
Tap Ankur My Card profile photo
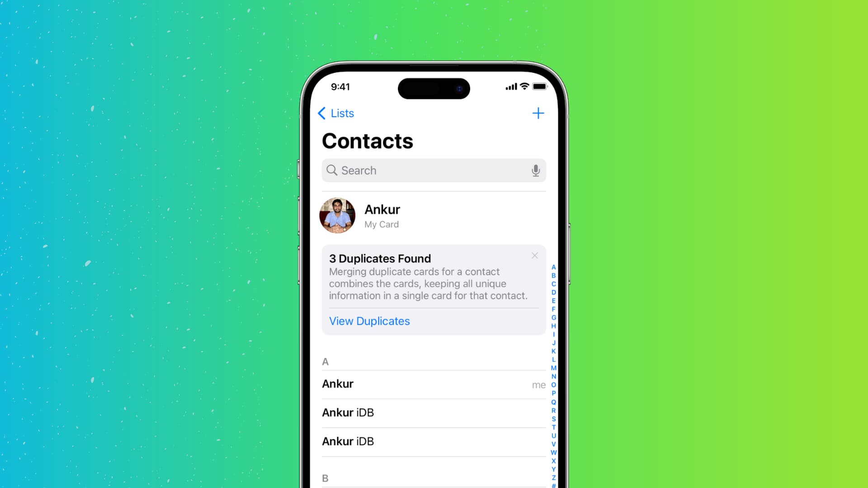[338, 215]
